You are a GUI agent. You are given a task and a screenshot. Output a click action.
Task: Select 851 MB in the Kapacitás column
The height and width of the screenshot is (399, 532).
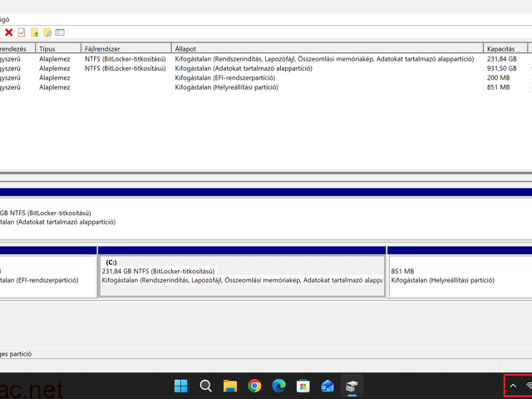[498, 87]
